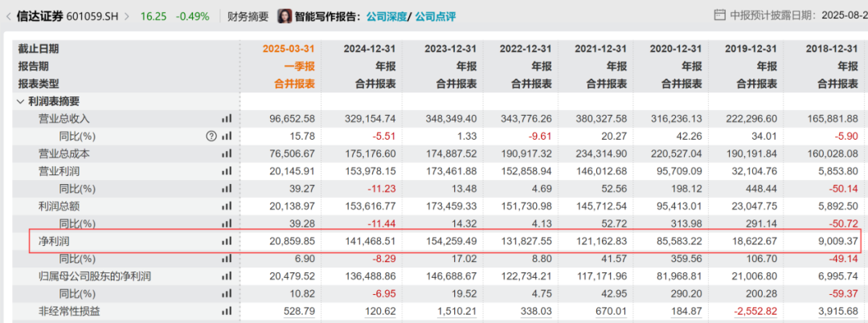Select the 2025-03-31 column header
Image resolution: width=868 pixels, height=323 pixels.
[x=289, y=49]
